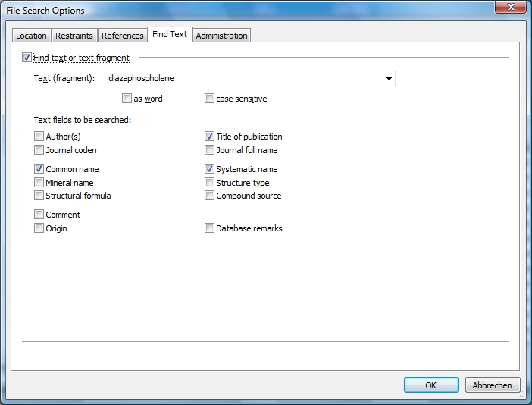Viewport: 532px width, 405px height.
Task: Select the References tab
Action: coord(122,36)
